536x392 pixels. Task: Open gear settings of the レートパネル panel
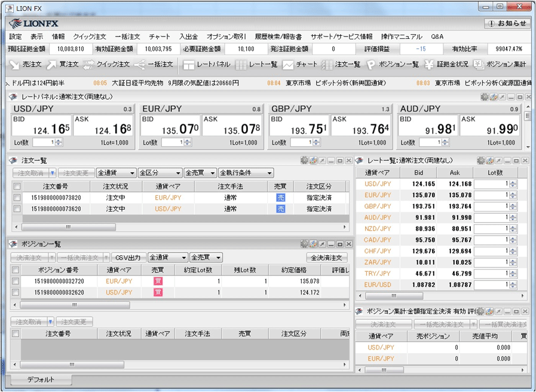pyautogui.click(x=485, y=97)
